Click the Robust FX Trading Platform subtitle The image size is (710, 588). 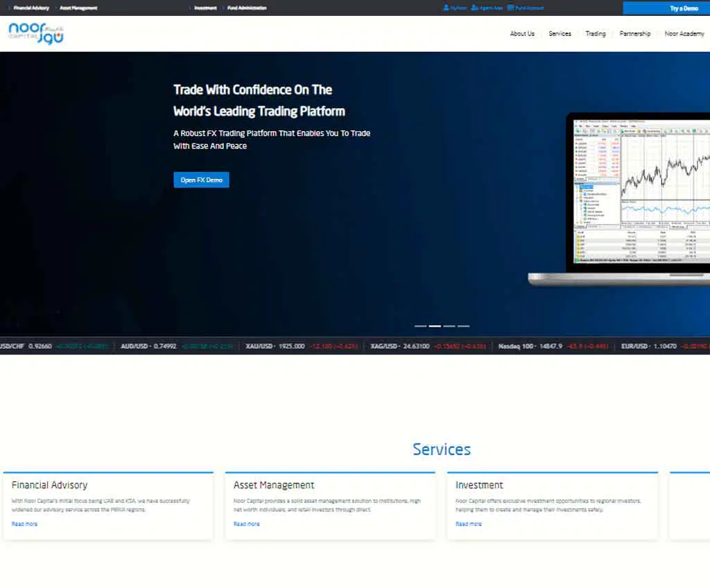tap(272, 139)
